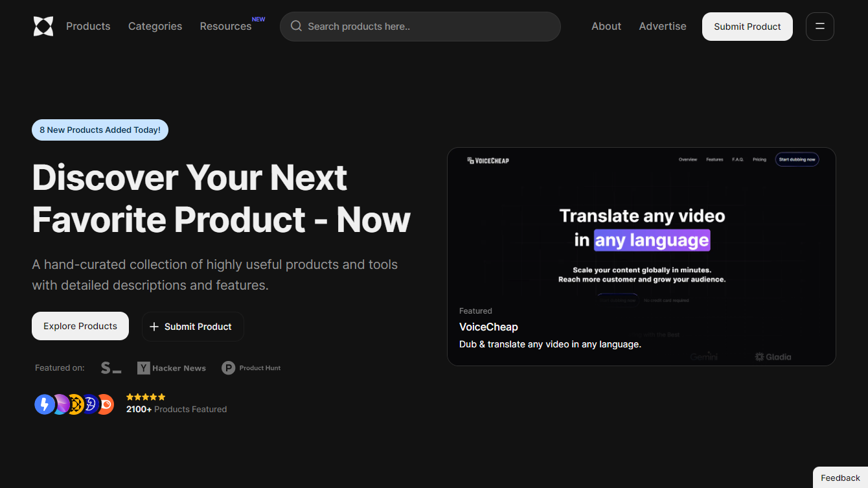Image resolution: width=868 pixels, height=488 pixels.
Task: Click the "A hand-curated collection" subtitle text
Action: point(215,275)
